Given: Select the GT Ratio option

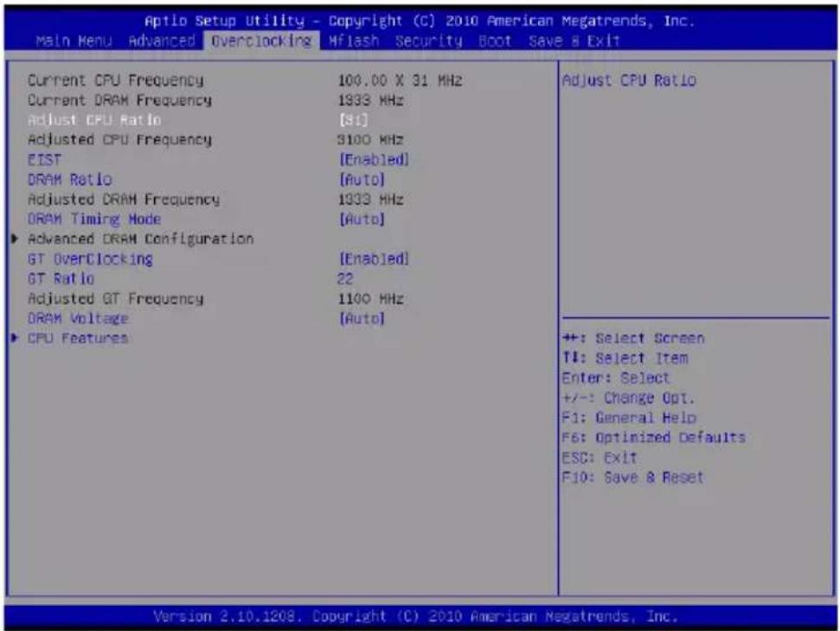Looking at the screenshot, I should (x=61, y=279).
